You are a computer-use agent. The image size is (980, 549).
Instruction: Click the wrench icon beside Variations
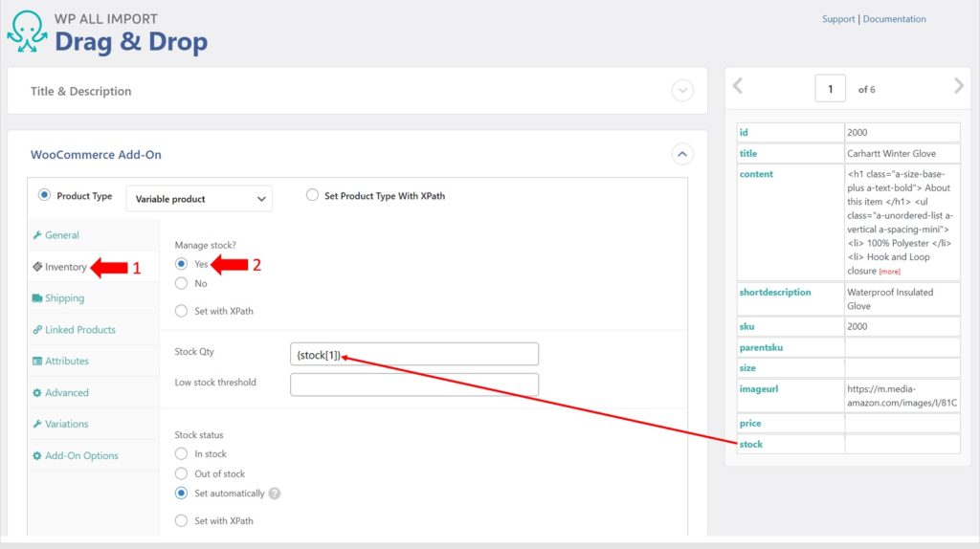(37, 424)
